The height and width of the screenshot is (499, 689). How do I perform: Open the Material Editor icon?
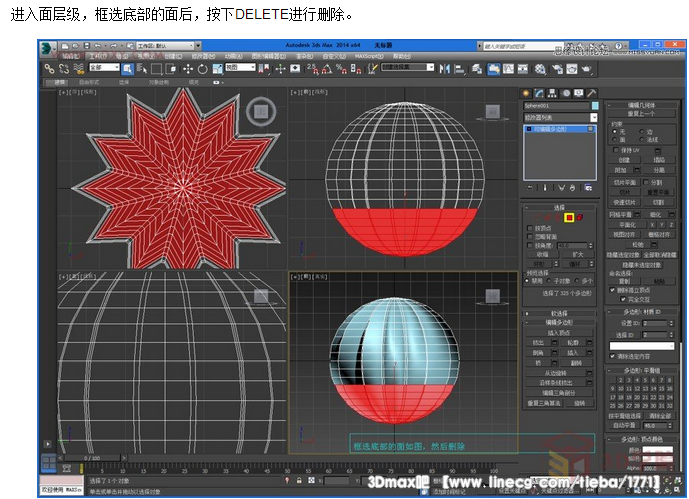click(x=540, y=69)
